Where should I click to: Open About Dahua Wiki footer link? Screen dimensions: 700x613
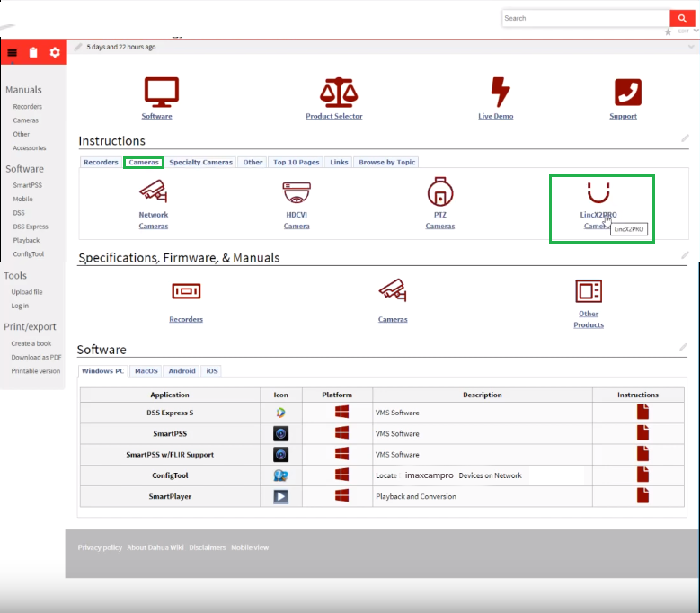(155, 547)
